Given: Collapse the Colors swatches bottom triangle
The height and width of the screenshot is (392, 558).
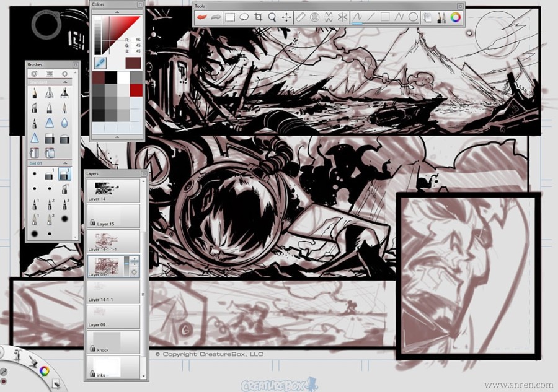Looking at the screenshot, I should (x=117, y=137).
